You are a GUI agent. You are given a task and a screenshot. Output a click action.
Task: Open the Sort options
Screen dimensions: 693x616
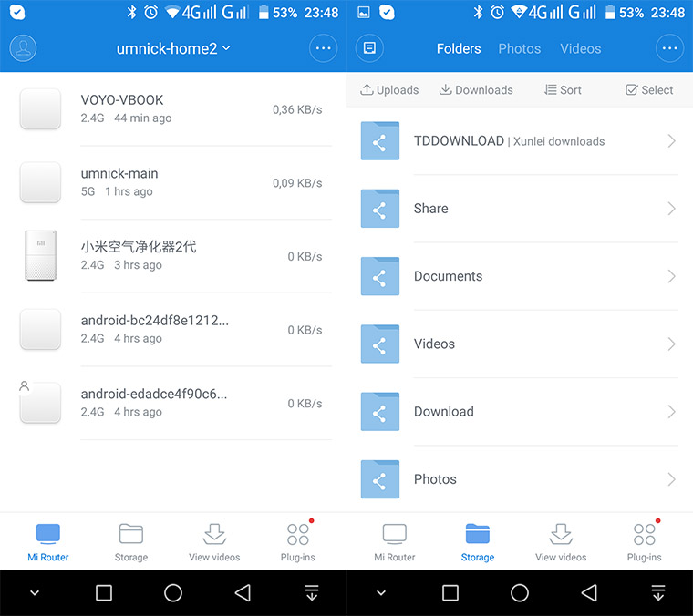pyautogui.click(x=563, y=90)
